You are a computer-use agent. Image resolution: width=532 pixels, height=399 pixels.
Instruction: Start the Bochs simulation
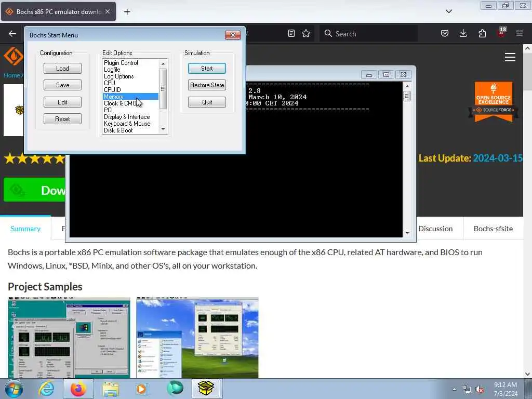pos(207,68)
